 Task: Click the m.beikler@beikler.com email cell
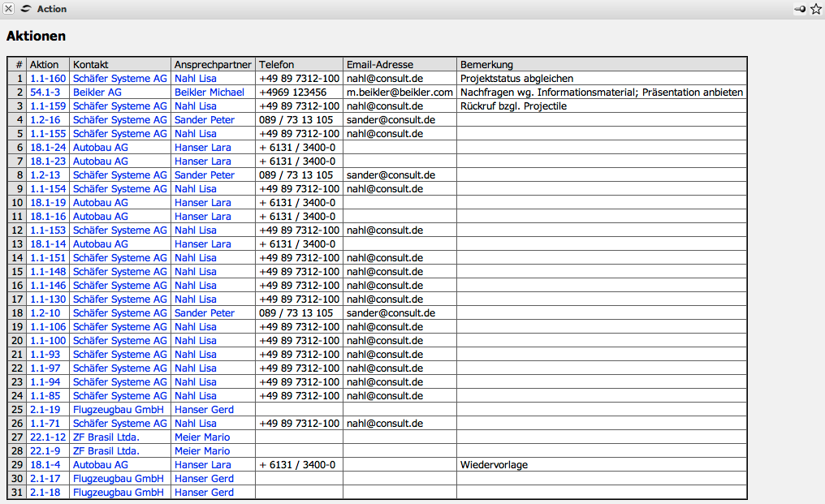coord(400,93)
